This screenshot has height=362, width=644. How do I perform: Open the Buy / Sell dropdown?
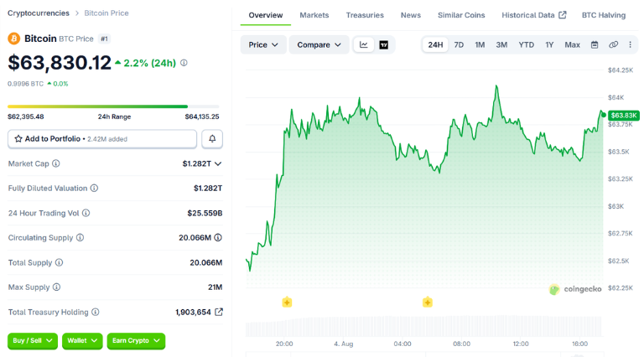(33, 341)
